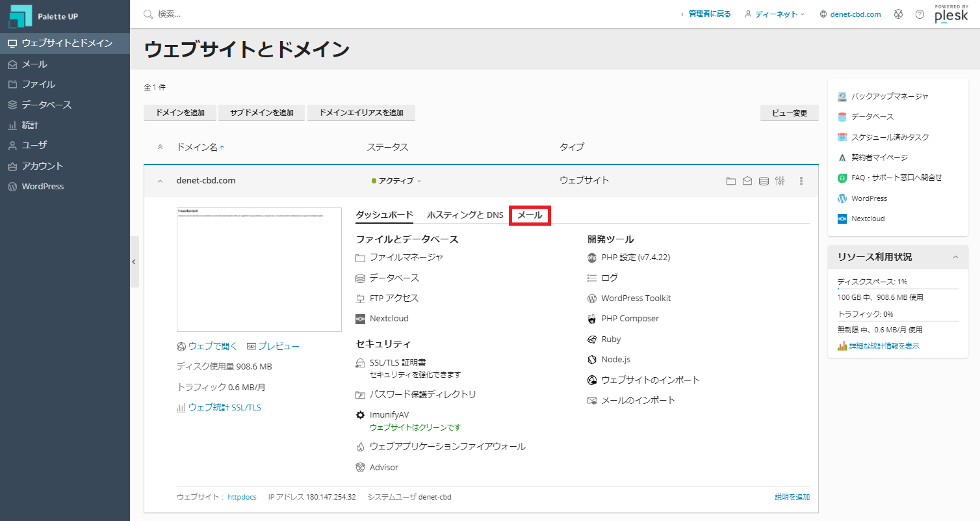
Task: Select the ダッシュボード tab
Action: tap(384, 215)
